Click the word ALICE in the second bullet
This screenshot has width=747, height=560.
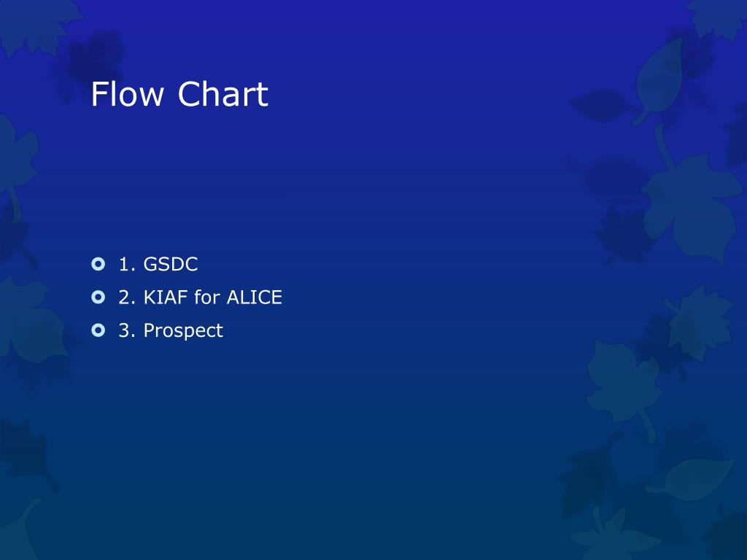pos(255,297)
